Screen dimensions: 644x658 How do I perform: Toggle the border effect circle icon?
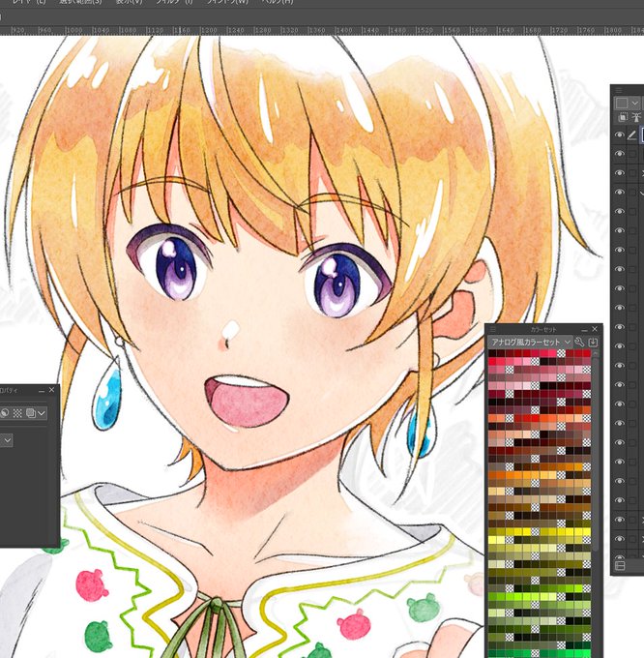(x=4, y=413)
